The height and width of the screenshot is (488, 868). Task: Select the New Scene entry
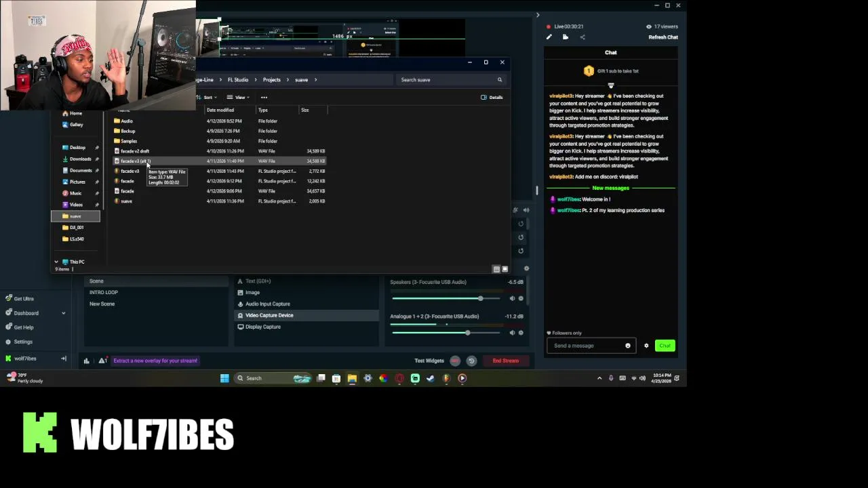(157, 304)
